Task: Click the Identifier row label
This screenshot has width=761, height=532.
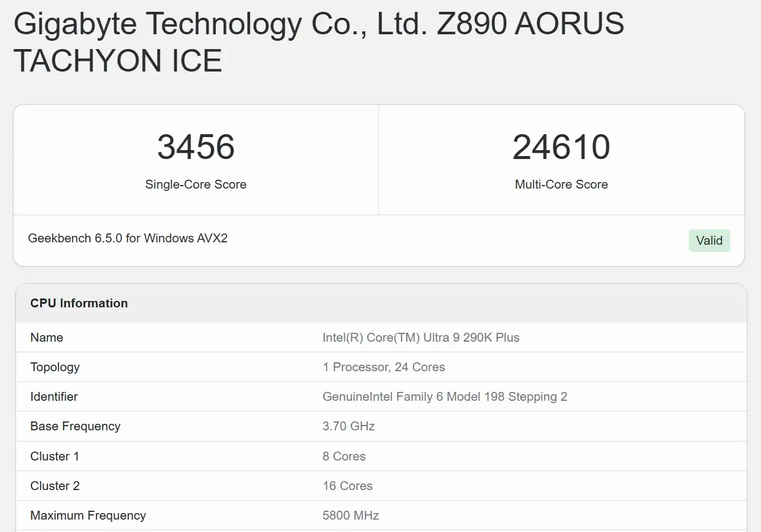Action: click(54, 397)
